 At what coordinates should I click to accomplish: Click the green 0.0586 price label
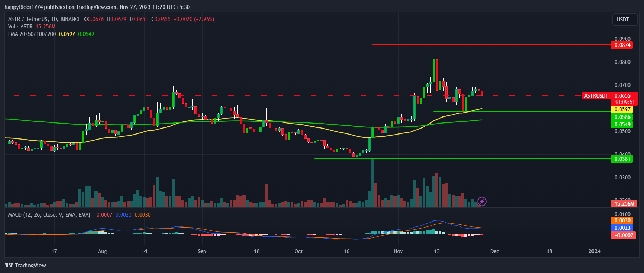pyautogui.click(x=622, y=117)
